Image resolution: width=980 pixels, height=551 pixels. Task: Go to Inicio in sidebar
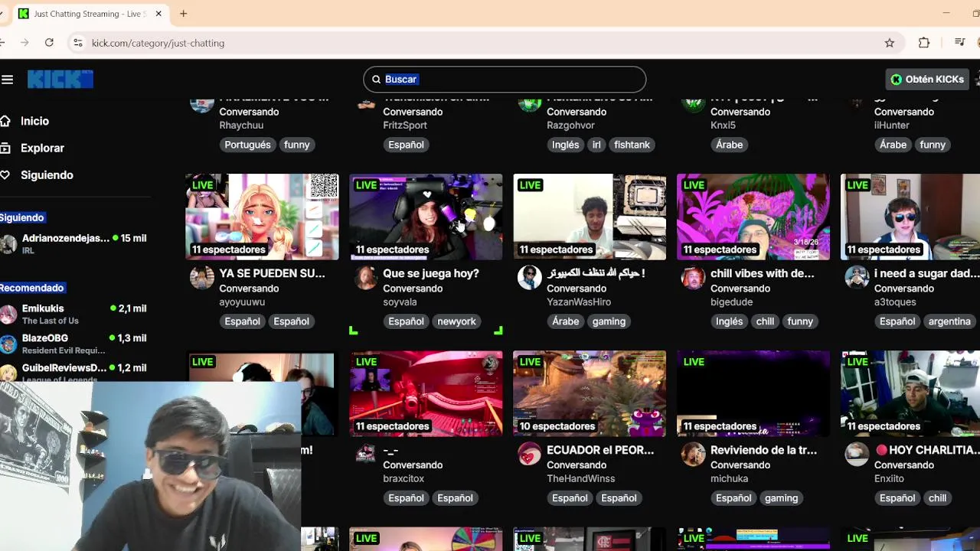click(x=34, y=121)
